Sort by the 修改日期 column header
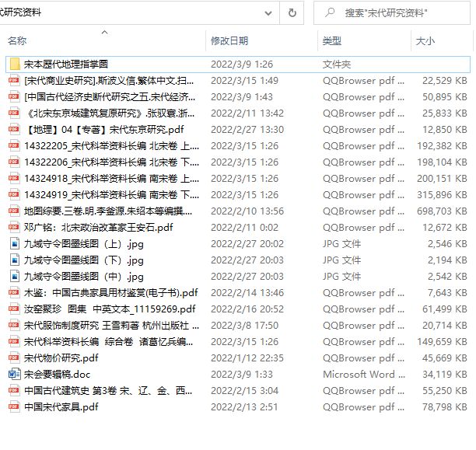Image resolution: width=476 pixels, height=450 pixels. tap(229, 40)
